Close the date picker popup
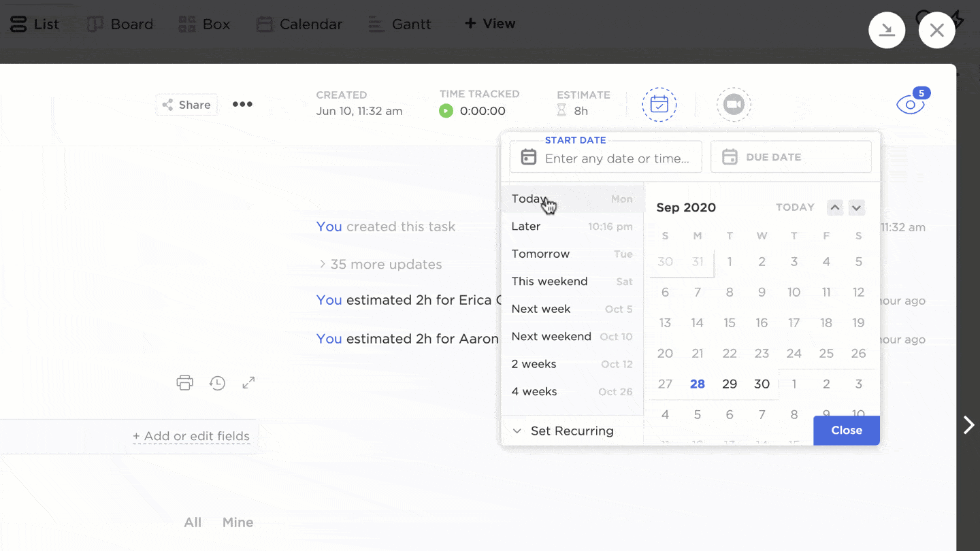 click(x=846, y=430)
